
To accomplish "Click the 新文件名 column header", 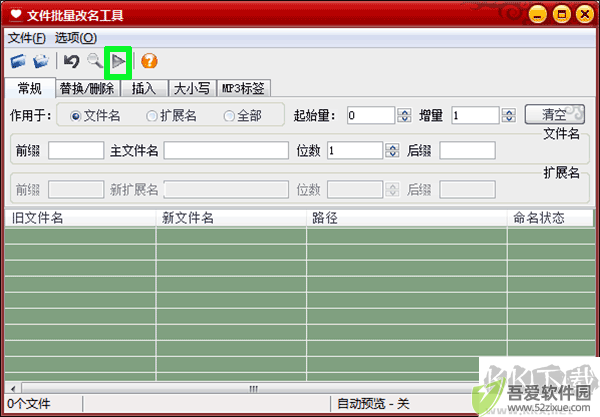I will click(x=231, y=218).
